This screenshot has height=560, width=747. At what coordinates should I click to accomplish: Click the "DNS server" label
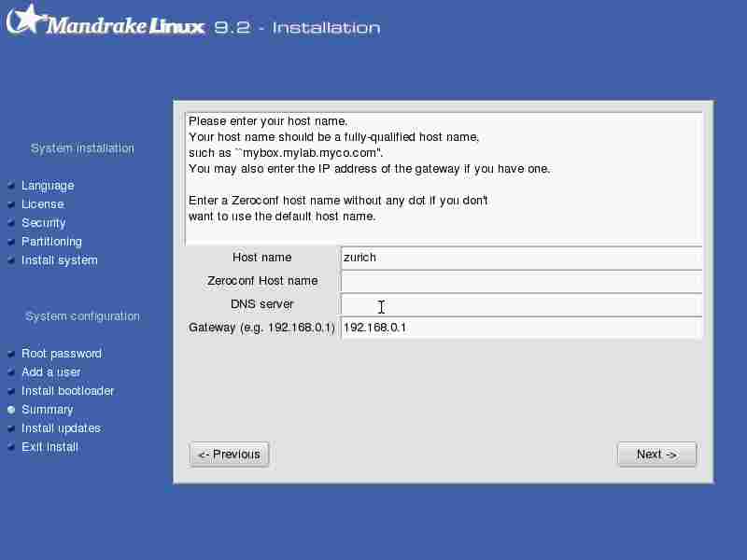pyautogui.click(x=262, y=304)
